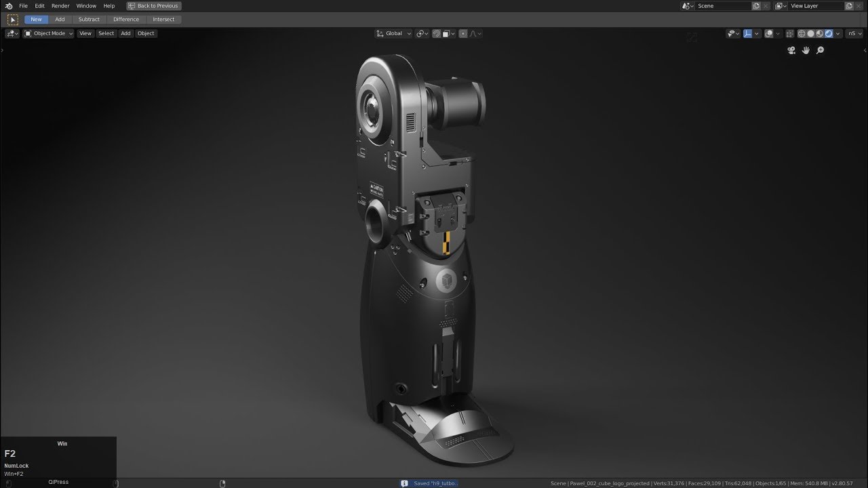Click the Saved file status message

coord(436,483)
